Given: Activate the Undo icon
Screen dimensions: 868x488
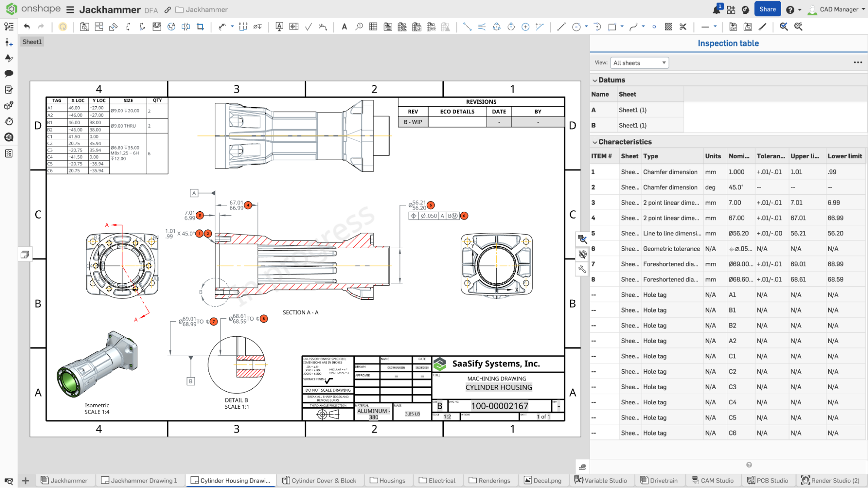Looking at the screenshot, I should [x=26, y=26].
